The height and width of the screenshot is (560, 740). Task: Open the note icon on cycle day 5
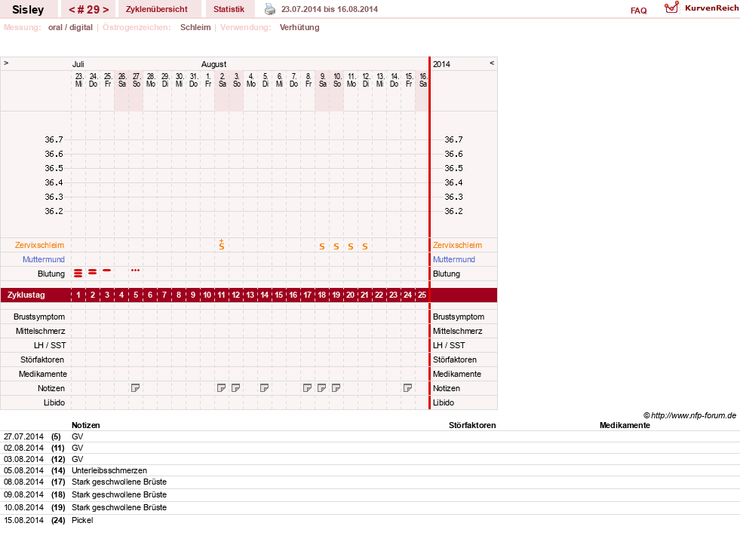click(x=136, y=388)
